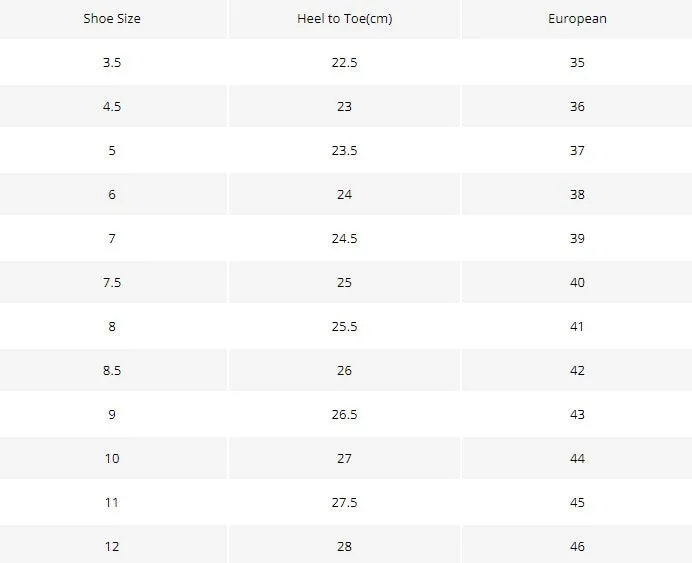This screenshot has height=563, width=692.
Task: Select shoe size 3.5 cell
Action: (113, 62)
